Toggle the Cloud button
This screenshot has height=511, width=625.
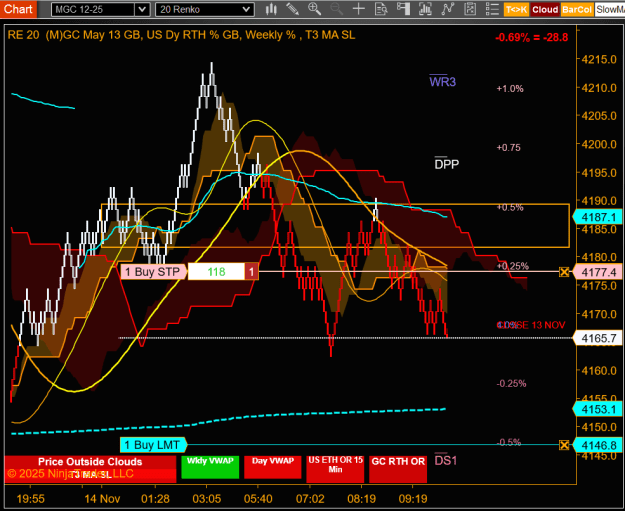point(545,9)
